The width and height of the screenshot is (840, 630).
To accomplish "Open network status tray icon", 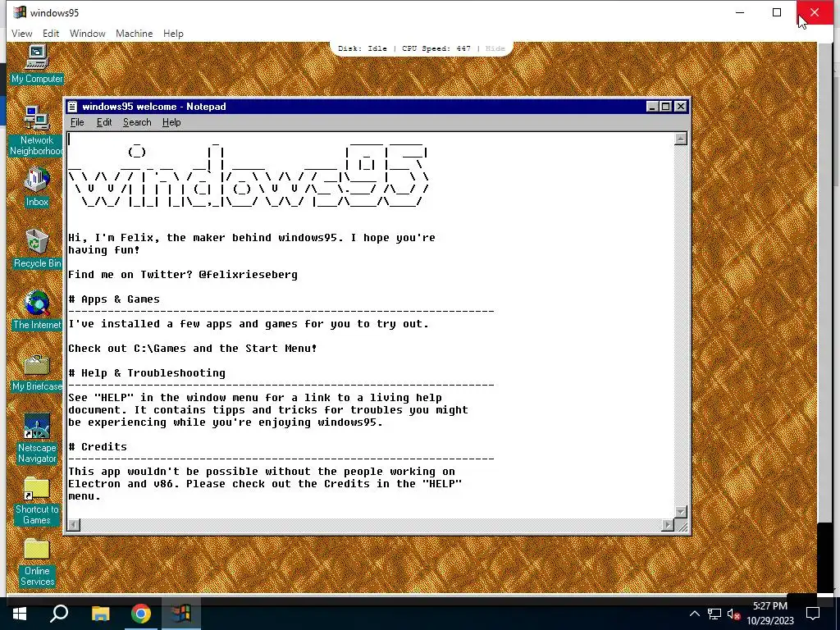I will pos(714,614).
